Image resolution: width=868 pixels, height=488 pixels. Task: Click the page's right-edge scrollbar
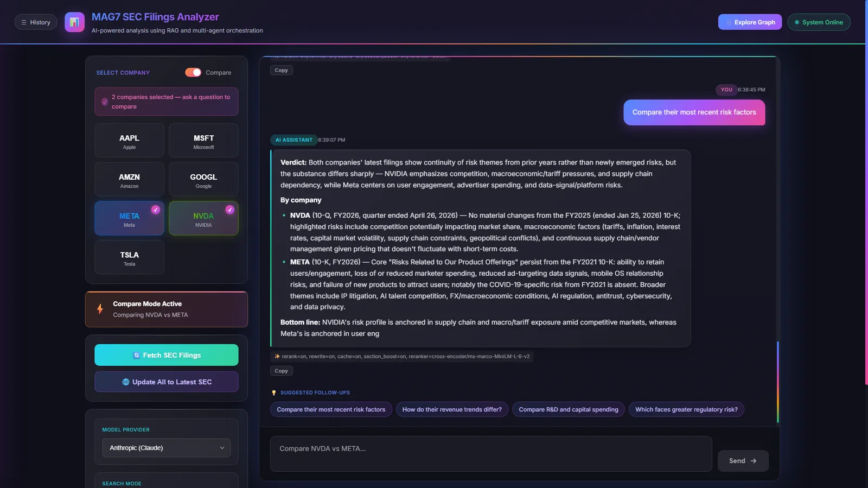click(x=866, y=193)
